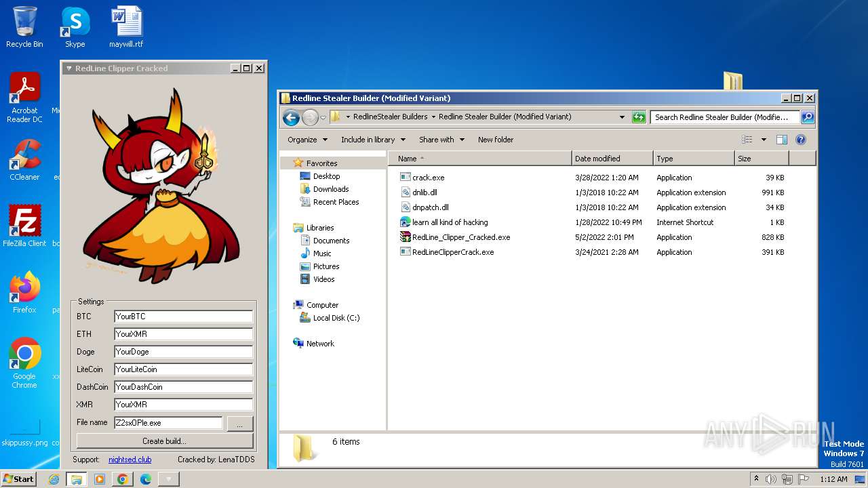Select the dnlib.dll file
Screen dimensions: 868x488
coord(425,192)
